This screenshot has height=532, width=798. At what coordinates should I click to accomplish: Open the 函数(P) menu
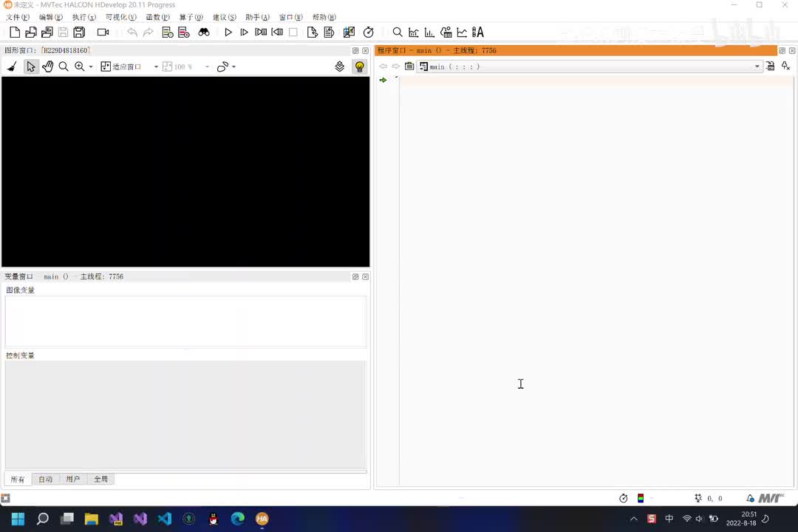coord(158,17)
